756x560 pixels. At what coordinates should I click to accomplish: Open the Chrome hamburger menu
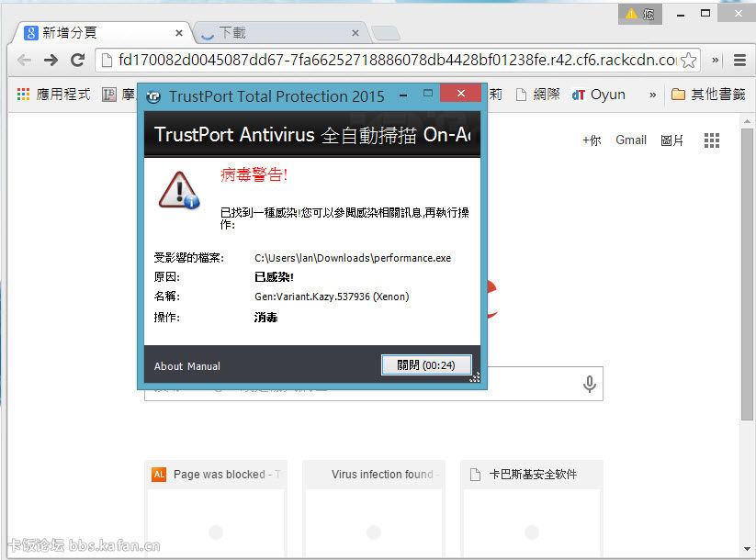739,61
